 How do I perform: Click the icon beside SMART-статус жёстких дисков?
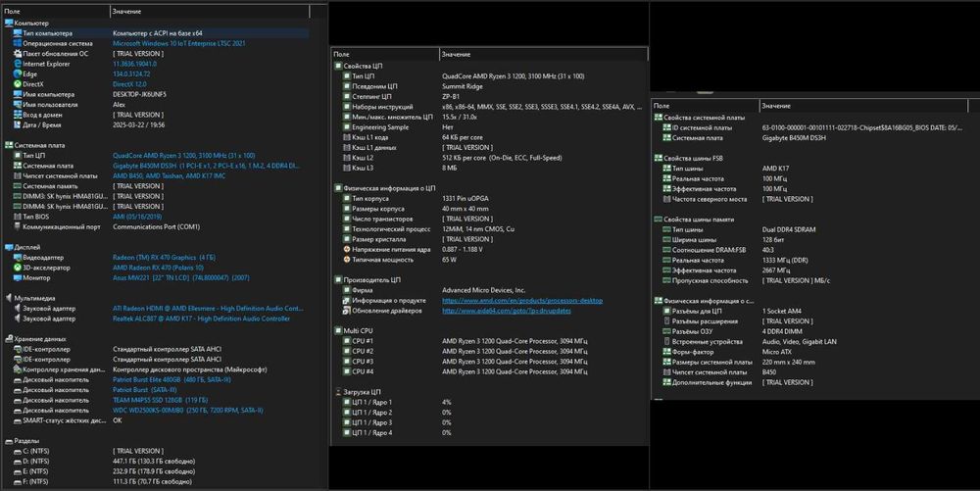click(x=18, y=420)
